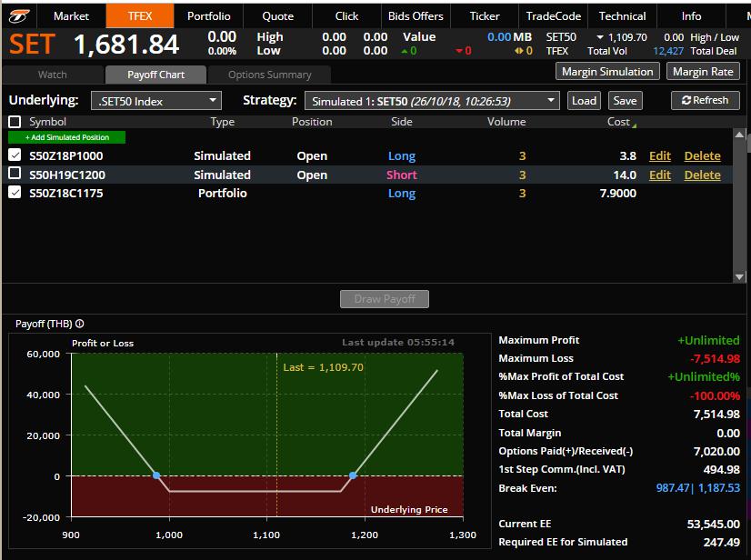Load a saved strategy
The image size is (751, 560).
click(x=584, y=101)
